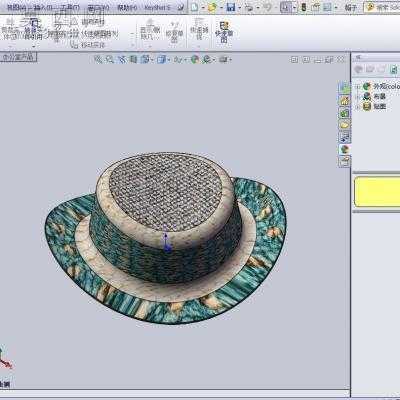The width and height of the screenshot is (400, 400).
Task: Open the View Settings monitor icon
Action: point(223,59)
